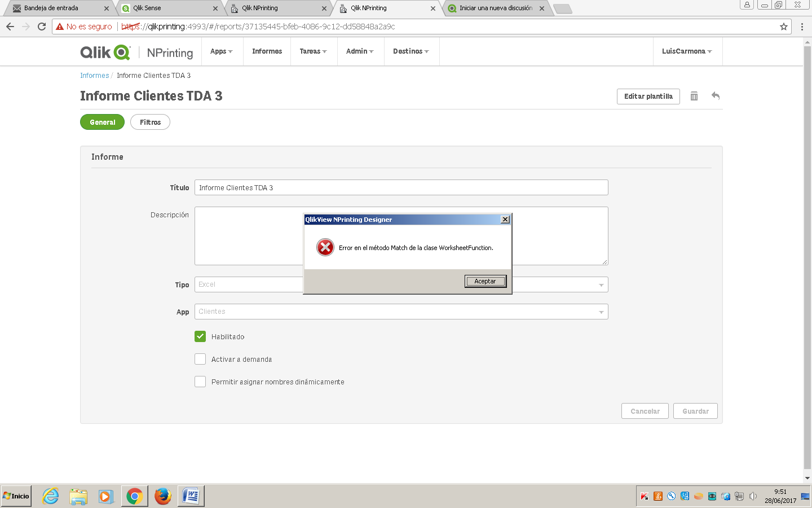The width and height of the screenshot is (812, 508).
Task: Click Chrome profile user icon
Action: click(x=747, y=5)
